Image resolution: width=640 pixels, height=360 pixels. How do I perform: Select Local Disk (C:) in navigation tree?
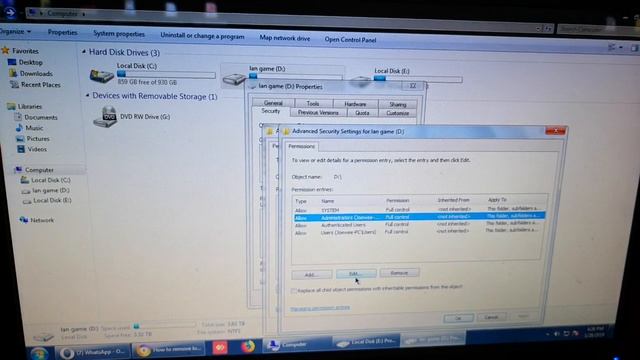pos(51,180)
